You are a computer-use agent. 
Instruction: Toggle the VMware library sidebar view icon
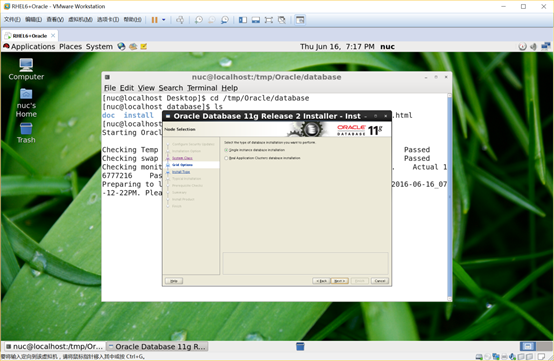click(243, 20)
